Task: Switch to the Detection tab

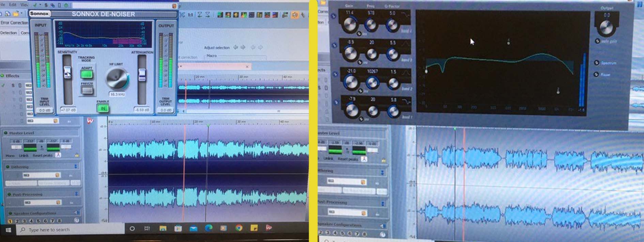Action: (9, 33)
